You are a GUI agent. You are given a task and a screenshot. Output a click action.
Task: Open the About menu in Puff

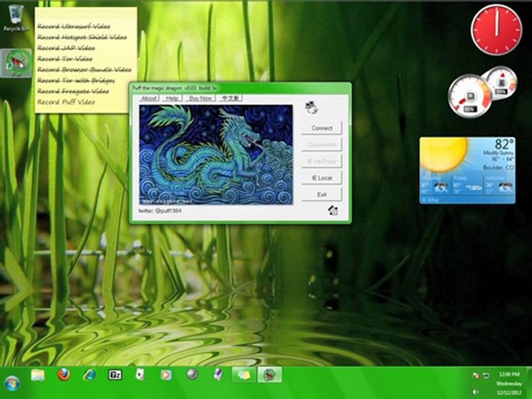click(149, 98)
